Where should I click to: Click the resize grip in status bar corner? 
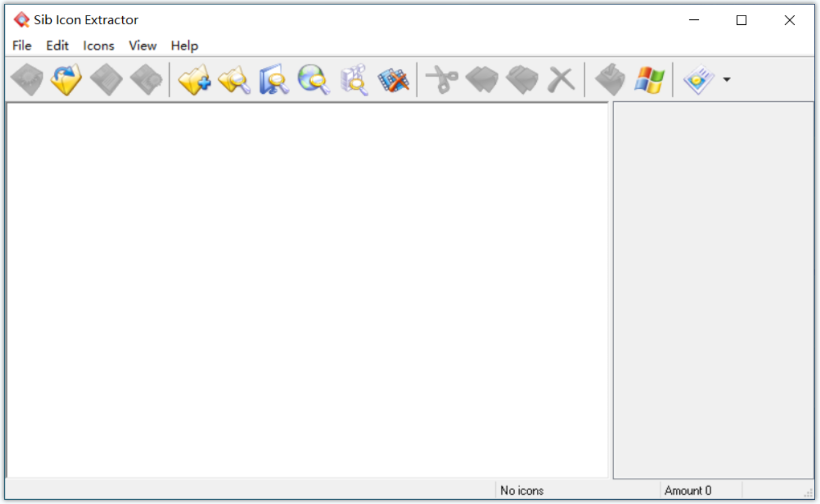pyautogui.click(x=808, y=493)
